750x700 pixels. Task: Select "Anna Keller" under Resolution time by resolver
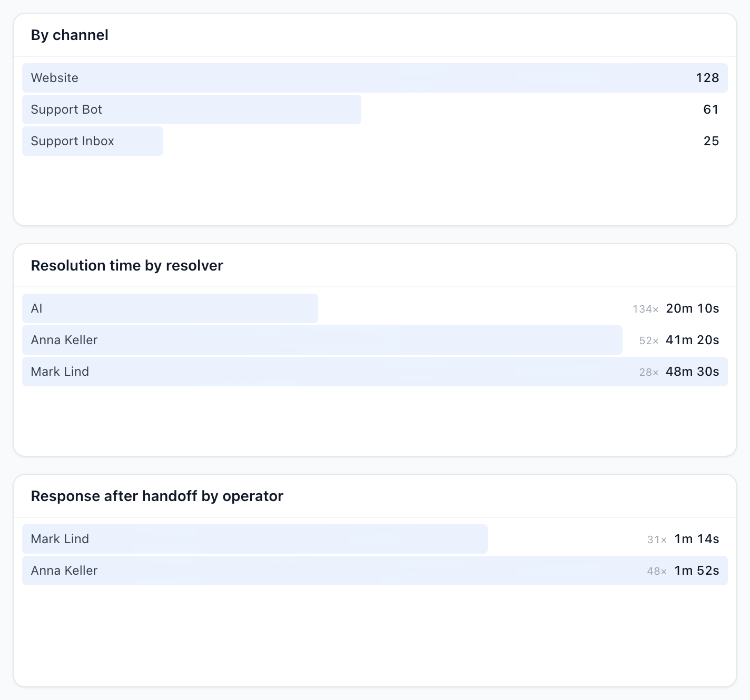tap(64, 340)
